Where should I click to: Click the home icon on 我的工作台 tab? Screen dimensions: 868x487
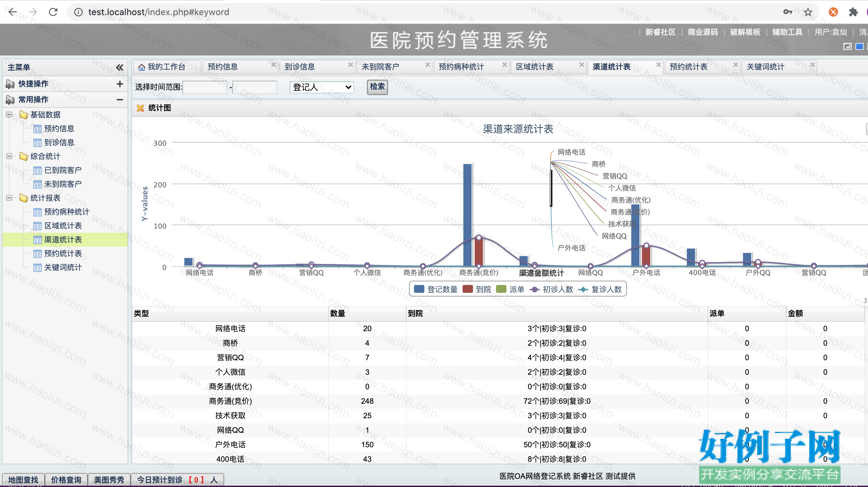pyautogui.click(x=141, y=67)
